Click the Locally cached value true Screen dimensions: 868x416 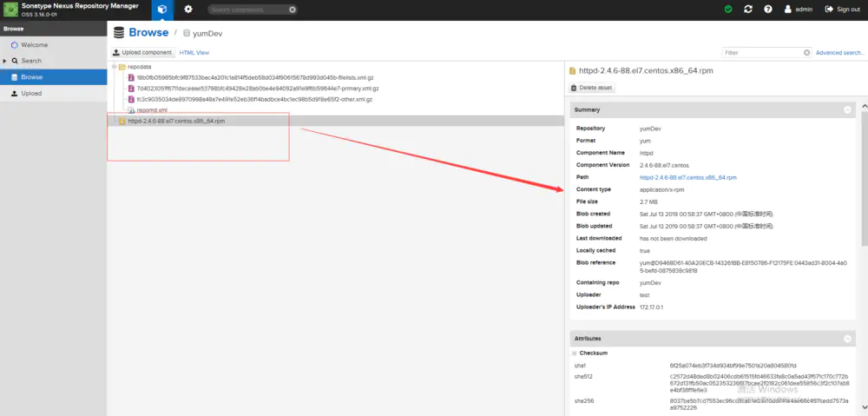coord(645,250)
